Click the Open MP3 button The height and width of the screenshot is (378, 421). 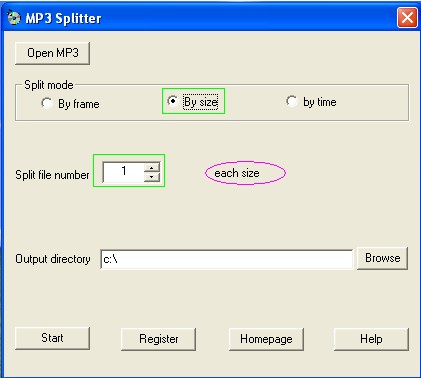click(x=52, y=53)
